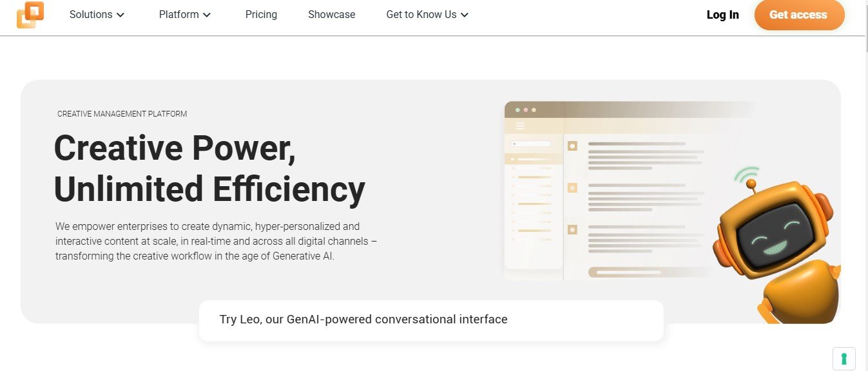Go to the Pricing page
Viewport: 868px width, 371px height.
(x=261, y=14)
